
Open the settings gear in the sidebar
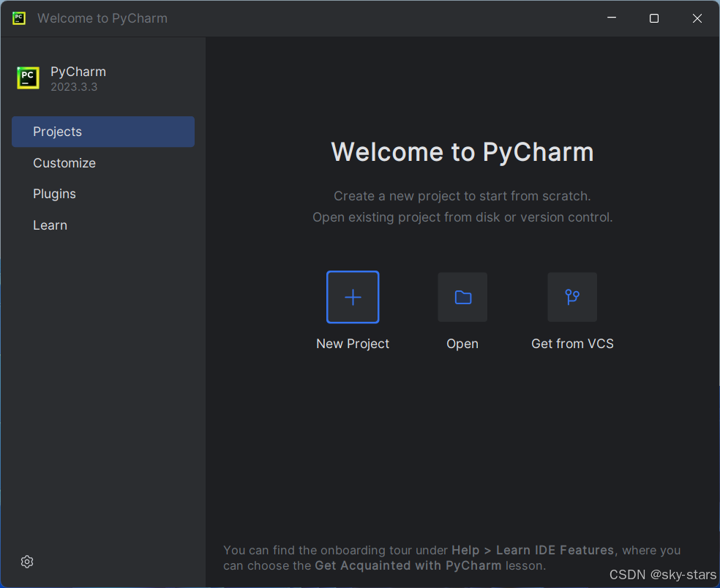[x=27, y=562]
